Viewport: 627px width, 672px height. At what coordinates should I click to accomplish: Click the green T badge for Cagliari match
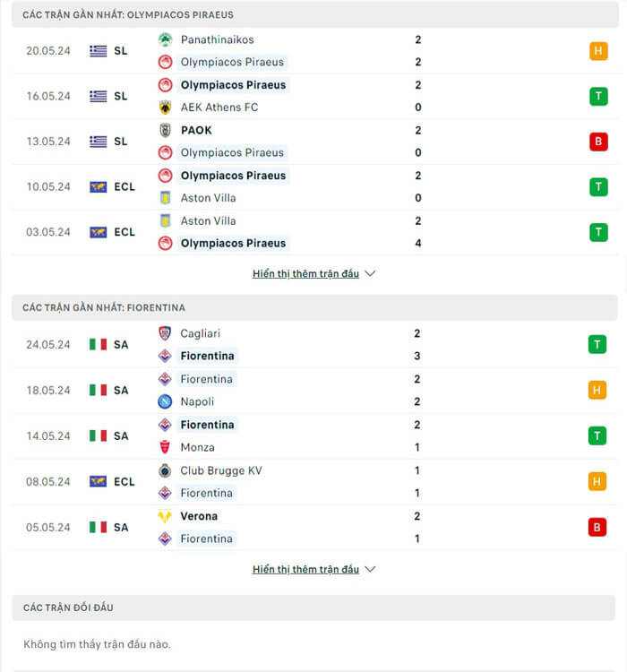point(597,345)
